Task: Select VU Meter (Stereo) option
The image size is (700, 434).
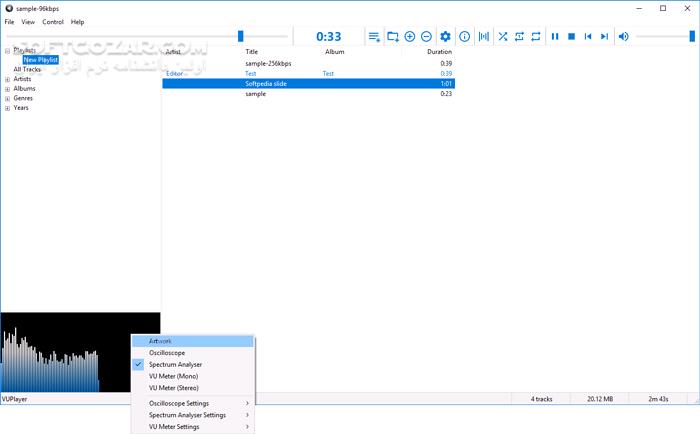Action: tap(174, 388)
